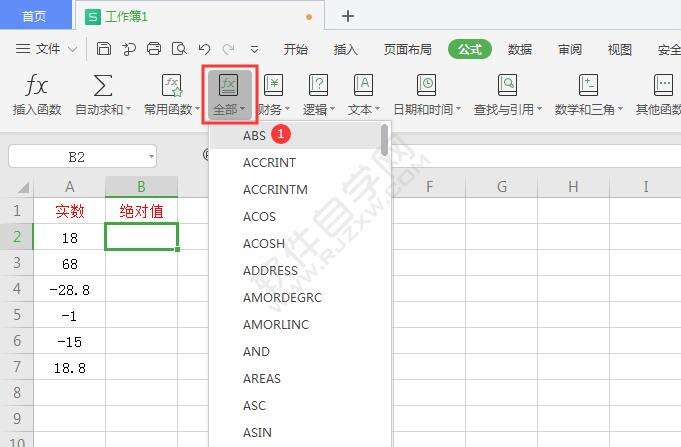Screen dimensions: 681x447
Task: Click the Undo arrow icon
Action: (x=204, y=49)
